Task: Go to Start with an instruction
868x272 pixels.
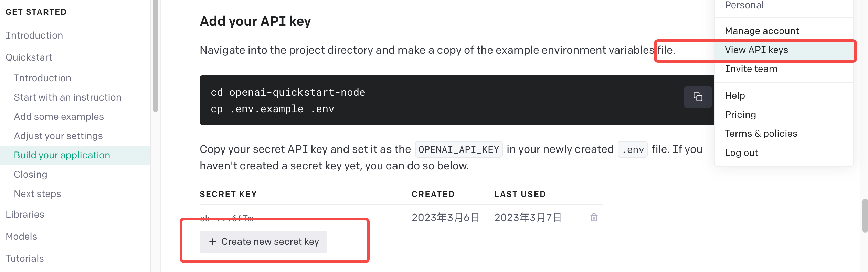Action: point(67,97)
